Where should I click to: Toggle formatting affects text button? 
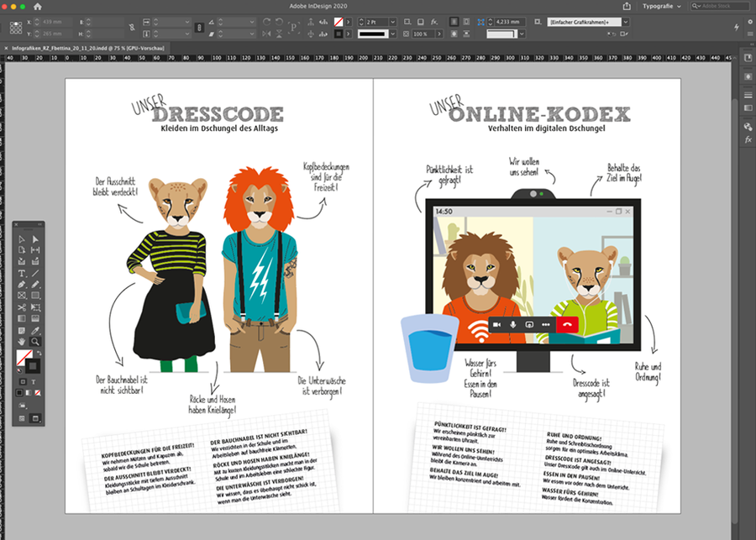point(35,381)
